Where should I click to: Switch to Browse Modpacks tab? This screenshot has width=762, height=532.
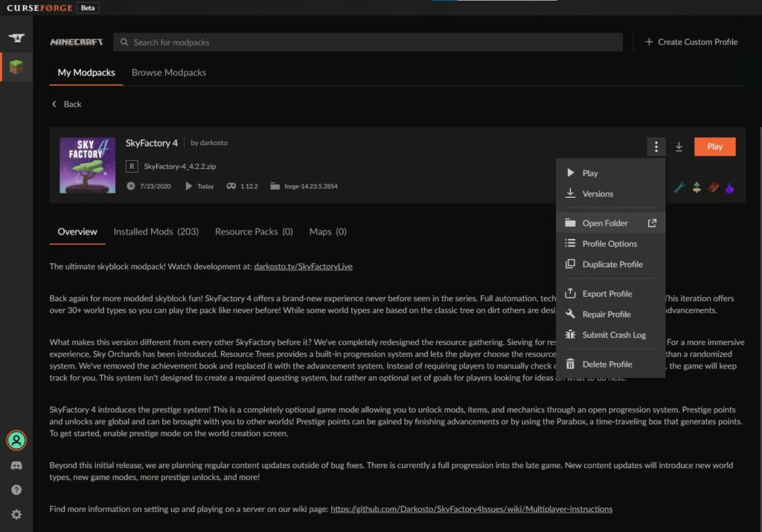click(x=169, y=72)
